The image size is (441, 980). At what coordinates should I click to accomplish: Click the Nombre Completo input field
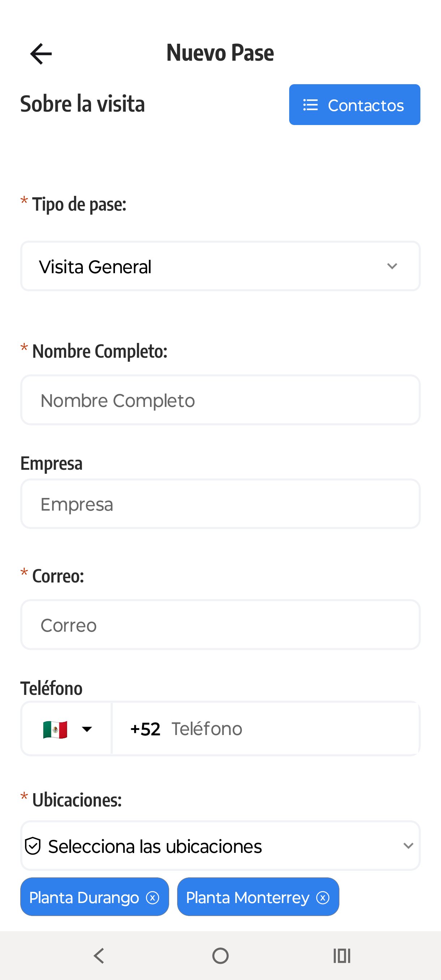click(x=220, y=400)
